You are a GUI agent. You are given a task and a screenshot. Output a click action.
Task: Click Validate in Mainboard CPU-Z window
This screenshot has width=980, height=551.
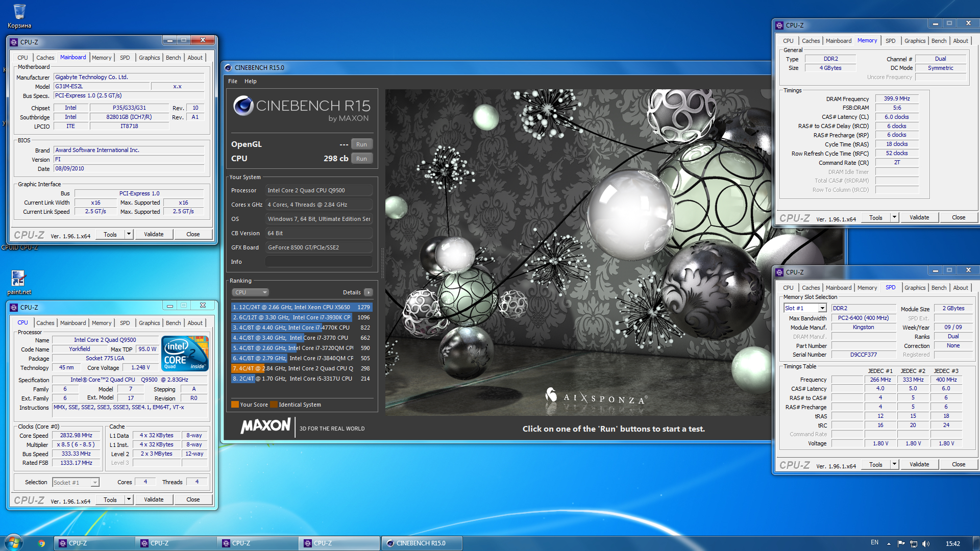tap(154, 234)
